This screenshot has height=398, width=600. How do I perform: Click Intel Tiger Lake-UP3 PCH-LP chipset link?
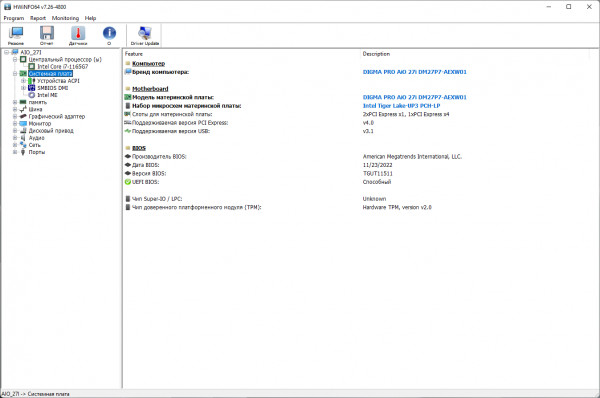click(401, 106)
